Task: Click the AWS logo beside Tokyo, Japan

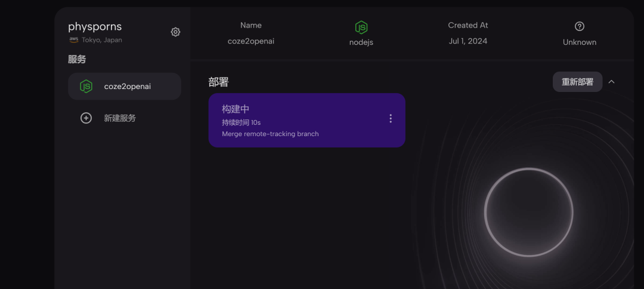Action: coord(74,40)
